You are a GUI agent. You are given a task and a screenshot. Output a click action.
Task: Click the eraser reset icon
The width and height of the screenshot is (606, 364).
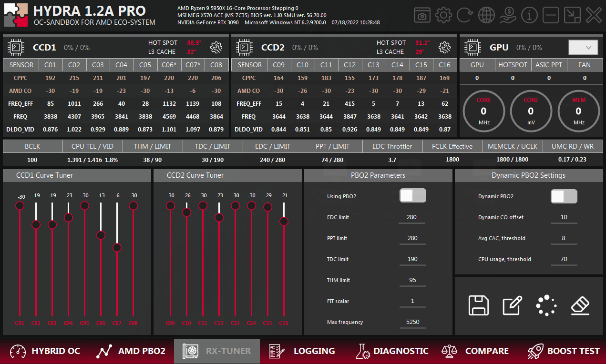(581, 305)
